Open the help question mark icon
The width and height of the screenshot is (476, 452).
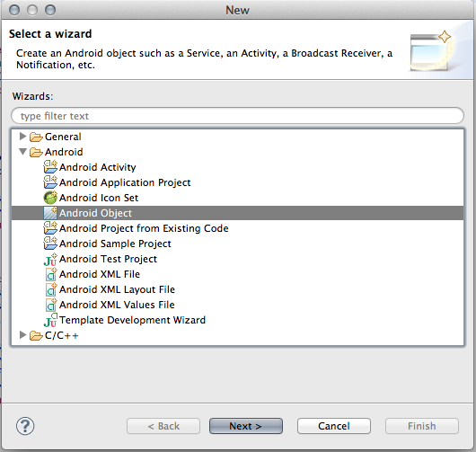point(25,426)
